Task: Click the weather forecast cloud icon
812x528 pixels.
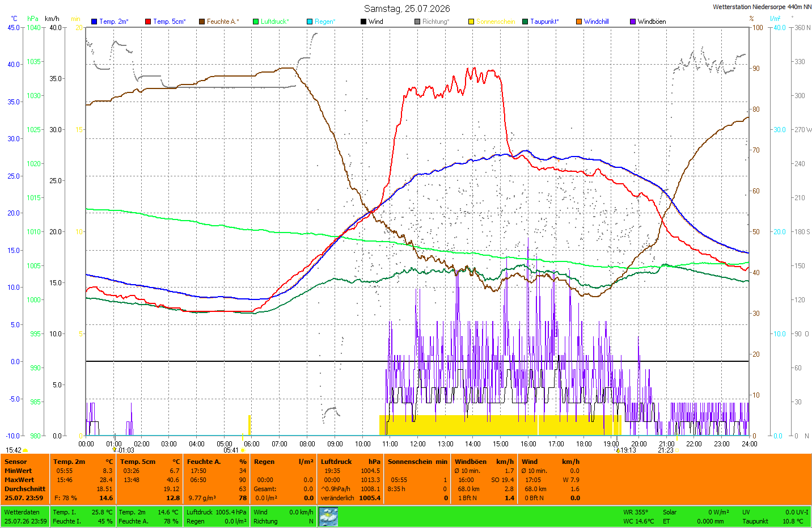Action: pyautogui.click(x=328, y=517)
